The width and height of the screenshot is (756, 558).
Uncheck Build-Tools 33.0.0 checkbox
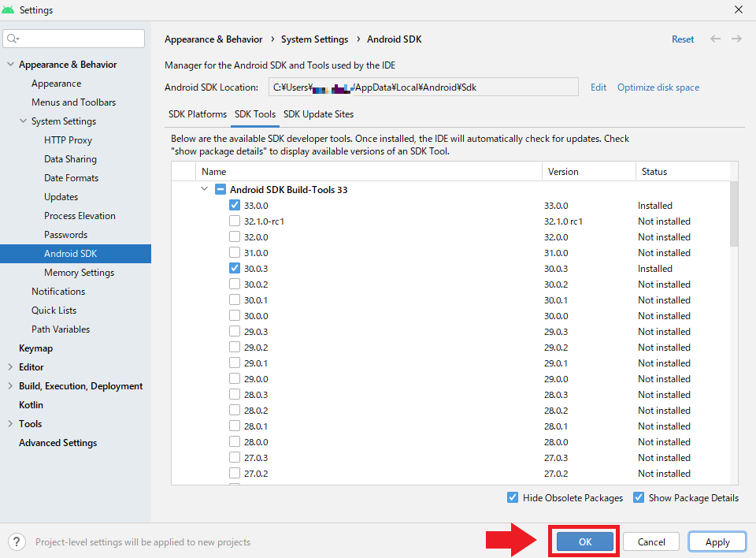[235, 205]
